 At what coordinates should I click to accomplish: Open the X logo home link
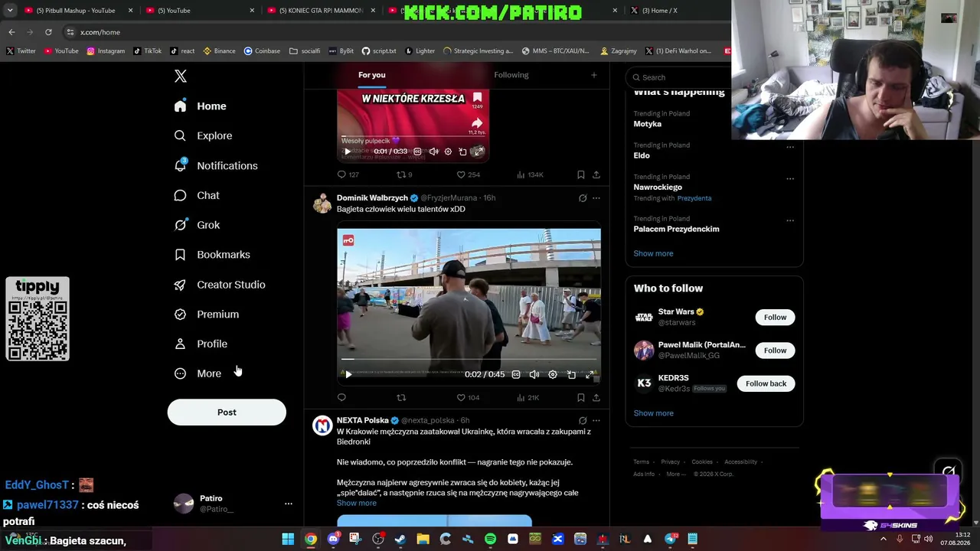[181, 76]
